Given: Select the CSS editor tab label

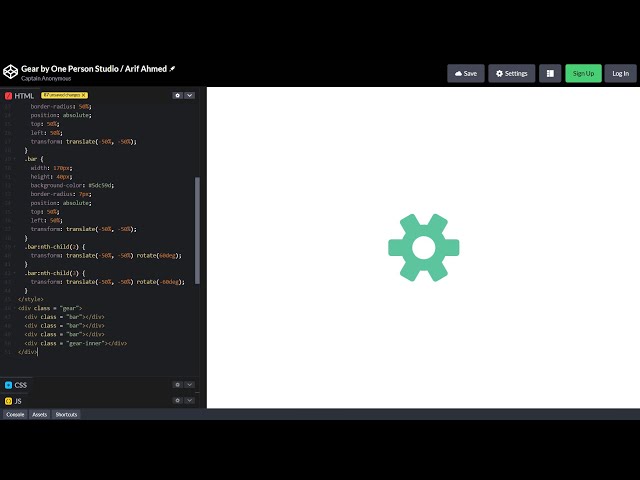Looking at the screenshot, I should click(x=21, y=385).
